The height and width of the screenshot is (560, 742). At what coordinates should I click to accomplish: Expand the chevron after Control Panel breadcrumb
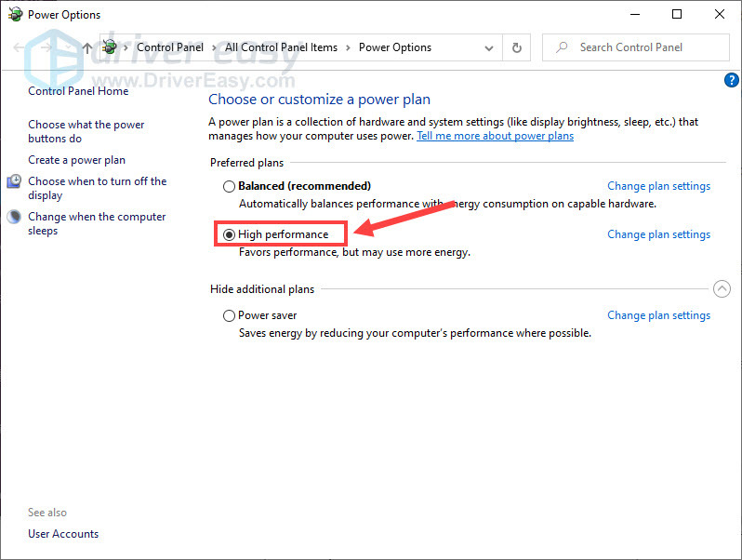214,47
